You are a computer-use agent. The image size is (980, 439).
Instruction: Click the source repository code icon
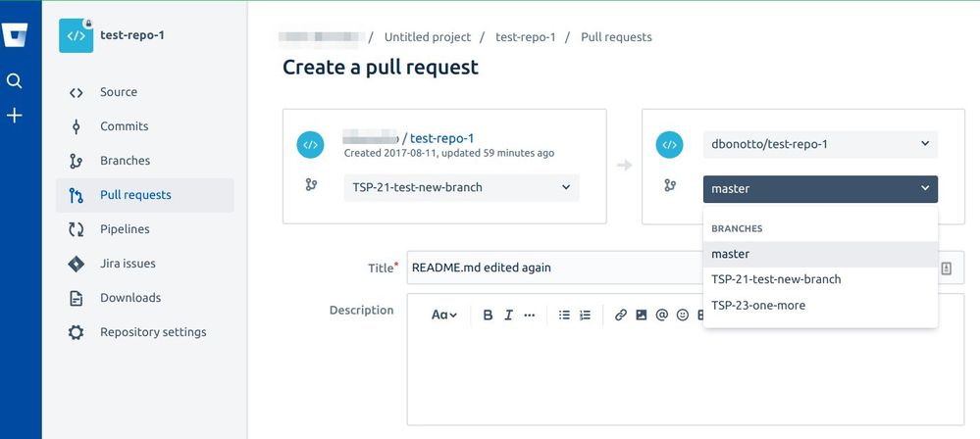click(311, 145)
